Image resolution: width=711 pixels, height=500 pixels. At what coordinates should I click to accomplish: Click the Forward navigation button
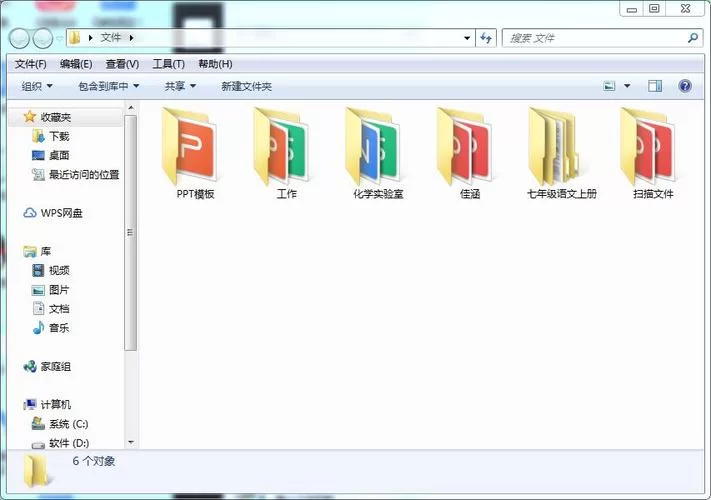pyautogui.click(x=43, y=38)
